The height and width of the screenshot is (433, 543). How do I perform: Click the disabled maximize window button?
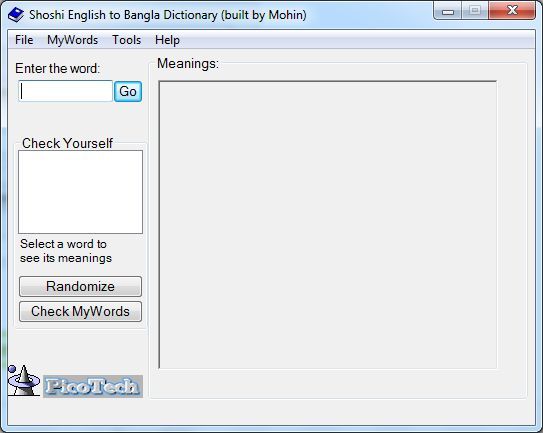(x=475, y=10)
